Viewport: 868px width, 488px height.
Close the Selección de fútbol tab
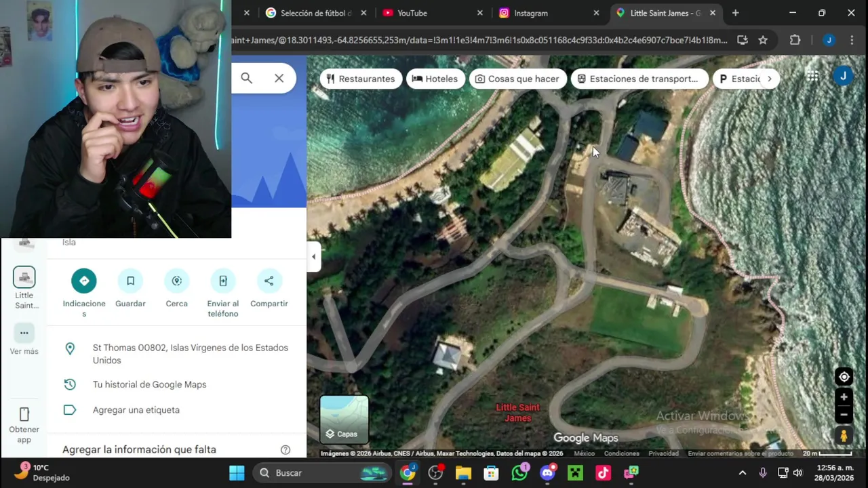point(363,13)
